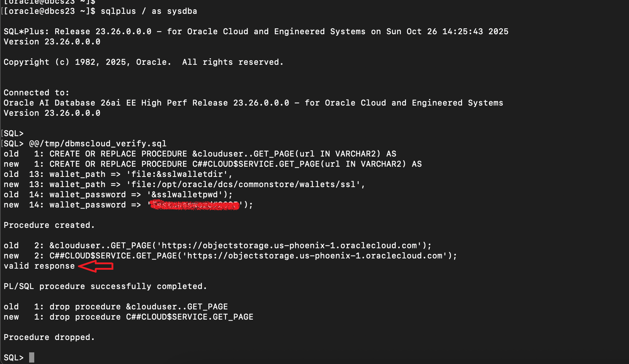This screenshot has width=629, height=364.
Task: Click the block cursor at the last SQL prompt
Action: point(32,357)
